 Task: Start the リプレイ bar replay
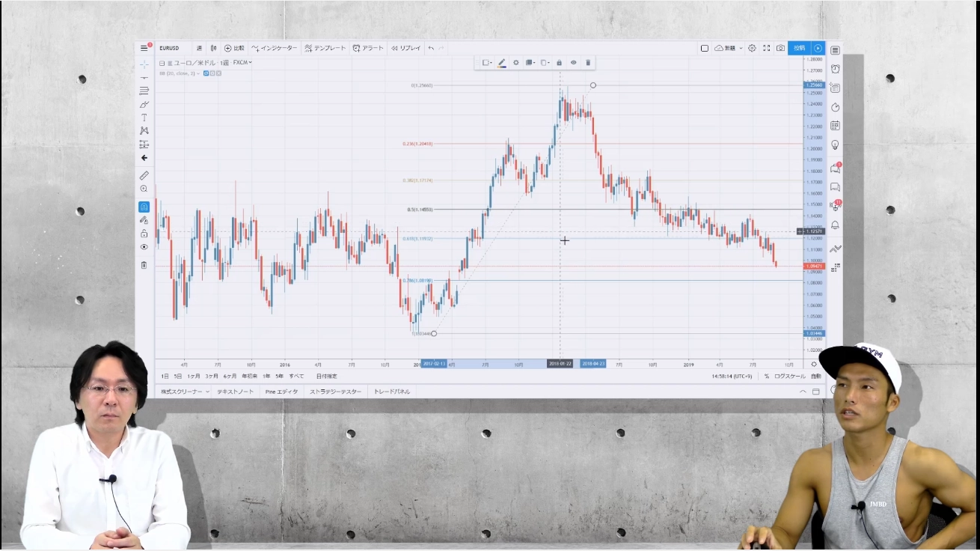[x=406, y=48]
